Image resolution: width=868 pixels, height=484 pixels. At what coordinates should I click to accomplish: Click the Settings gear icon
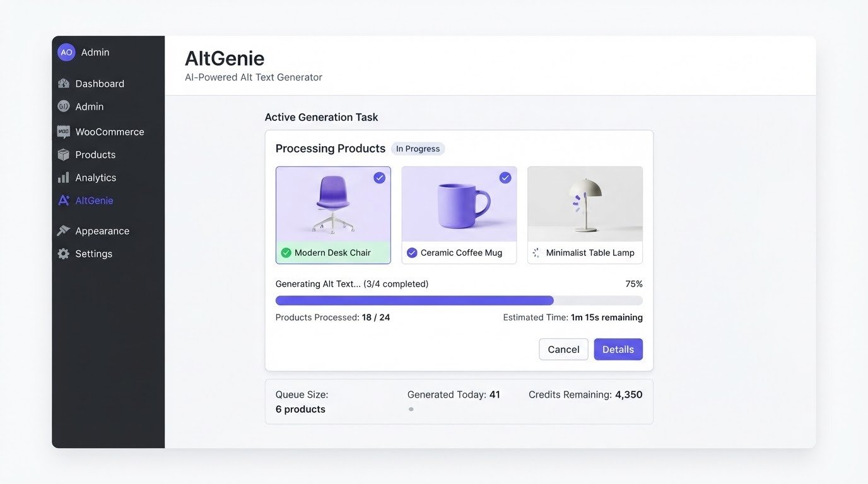point(64,253)
